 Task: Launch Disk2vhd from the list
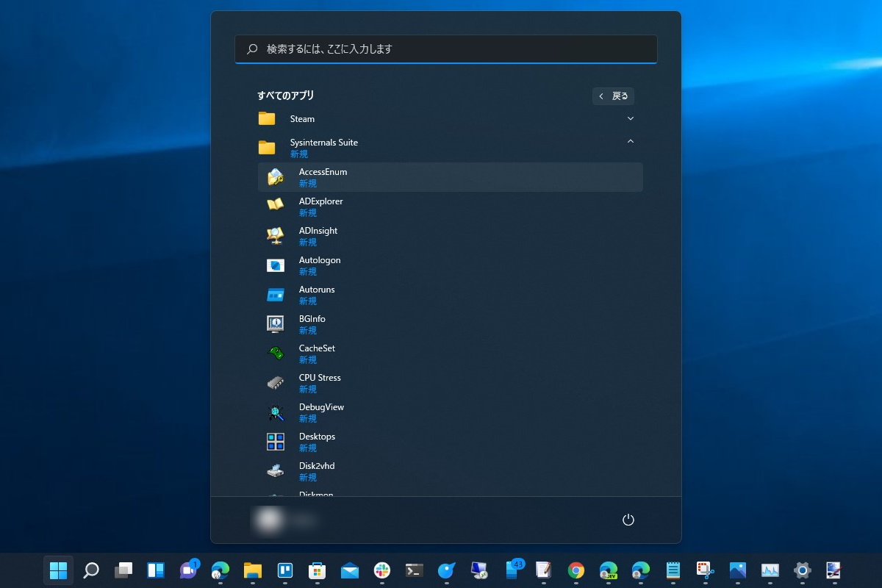point(450,471)
